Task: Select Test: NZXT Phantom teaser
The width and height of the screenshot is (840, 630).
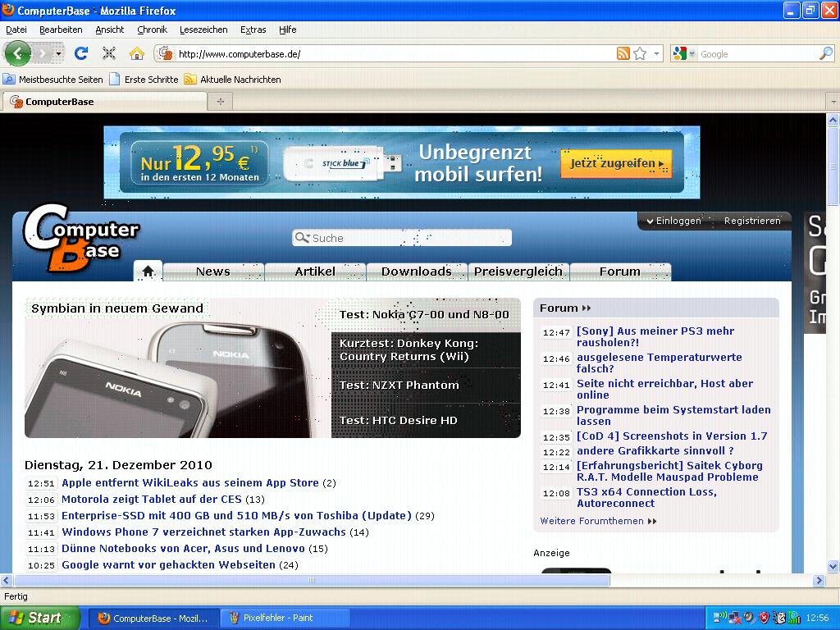Action: [426, 386]
